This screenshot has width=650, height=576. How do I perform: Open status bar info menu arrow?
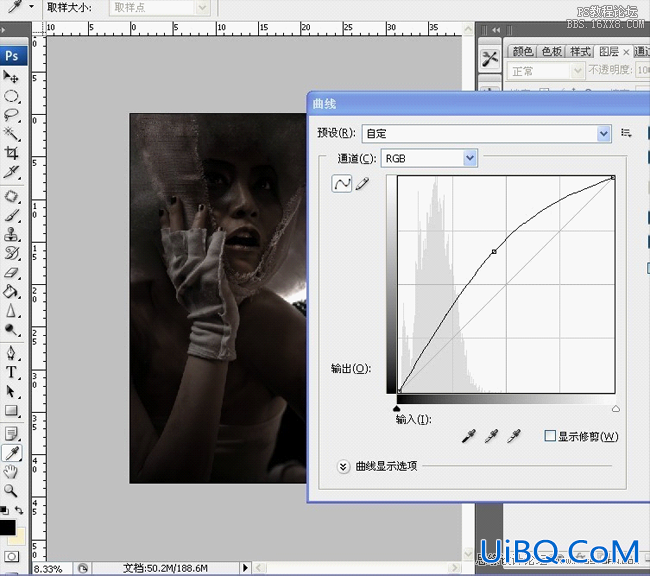coord(245,567)
